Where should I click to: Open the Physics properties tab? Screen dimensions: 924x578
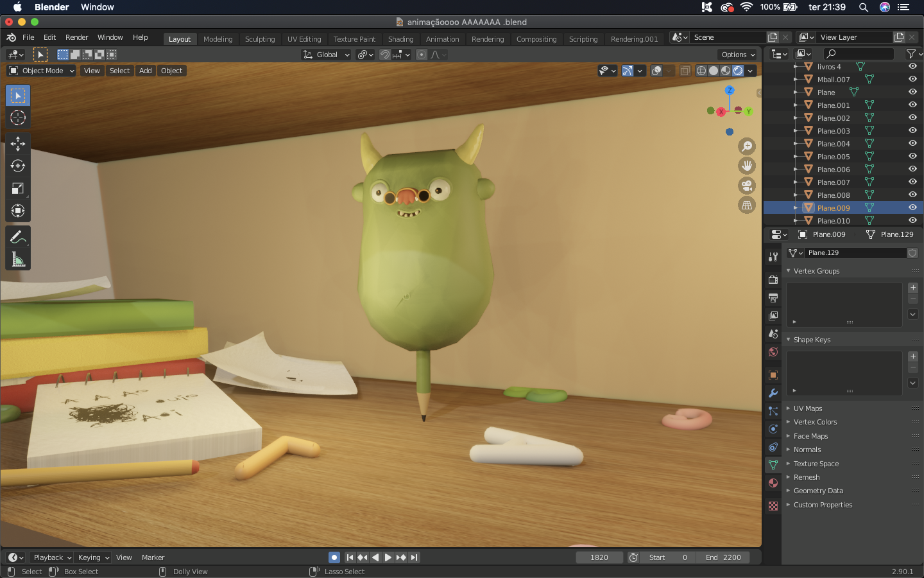[x=773, y=429]
